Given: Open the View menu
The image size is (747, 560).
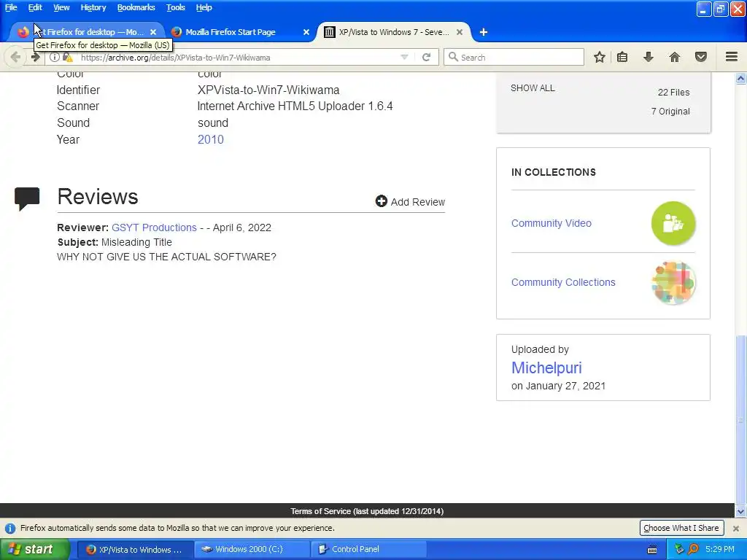Looking at the screenshot, I should [x=61, y=7].
